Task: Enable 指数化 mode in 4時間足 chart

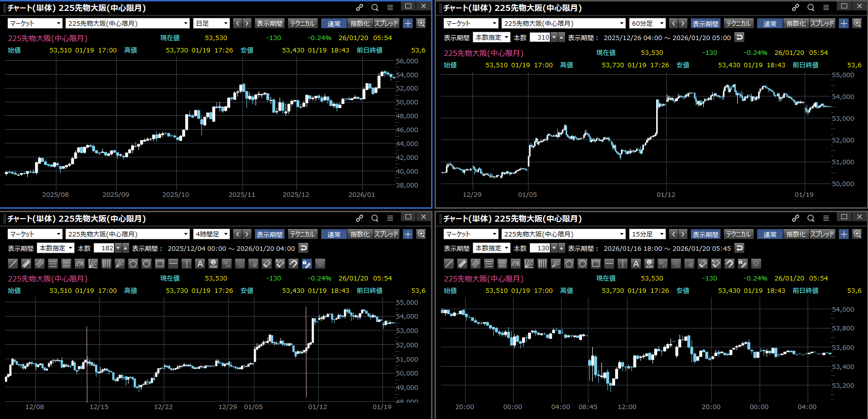Action: pos(360,234)
